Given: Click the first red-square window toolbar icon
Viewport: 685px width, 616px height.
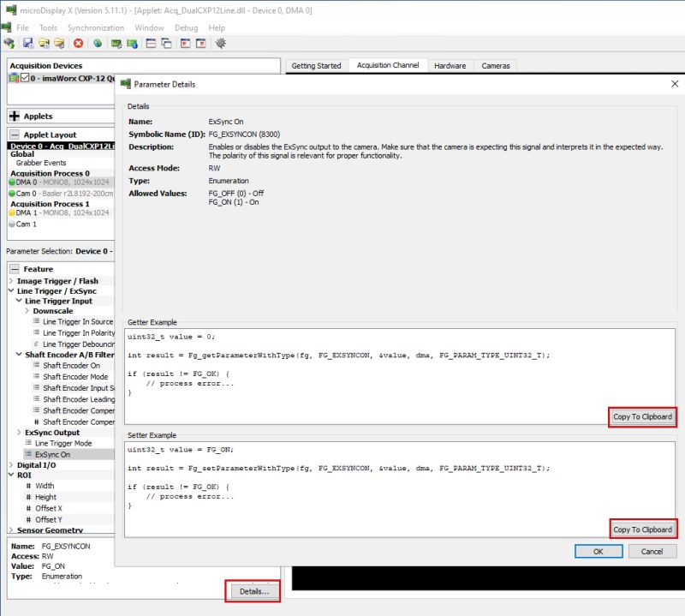Looking at the screenshot, I should [185, 43].
